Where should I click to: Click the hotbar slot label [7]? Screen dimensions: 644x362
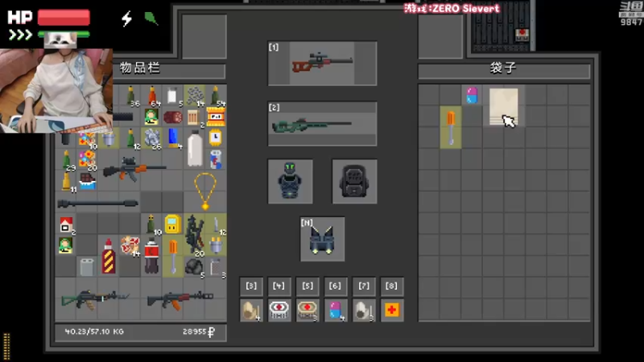pyautogui.click(x=364, y=286)
